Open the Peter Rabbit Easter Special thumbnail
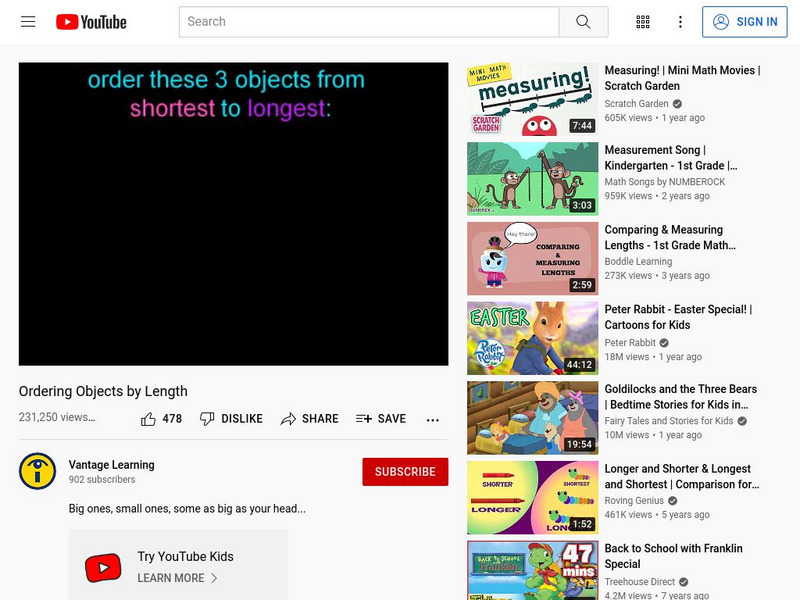Screen dimensions: 800x600 click(x=533, y=338)
